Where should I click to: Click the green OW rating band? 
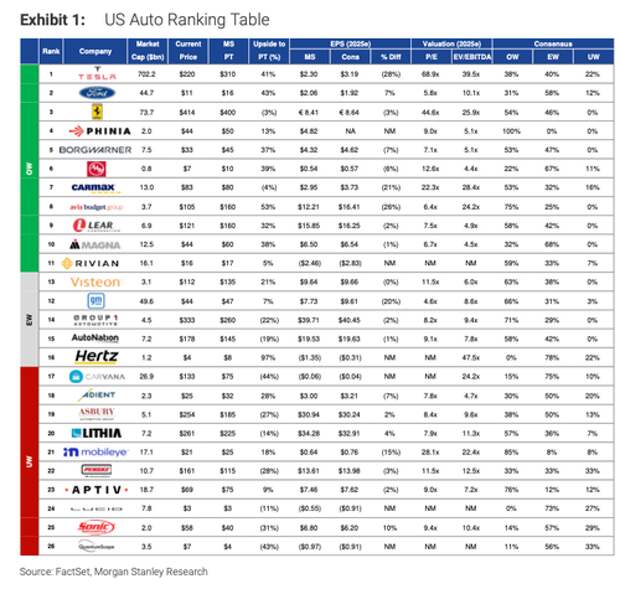coord(29,168)
